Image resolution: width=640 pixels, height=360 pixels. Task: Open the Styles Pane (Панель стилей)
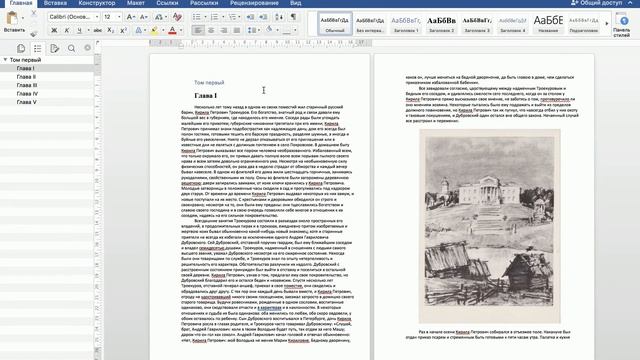622,24
